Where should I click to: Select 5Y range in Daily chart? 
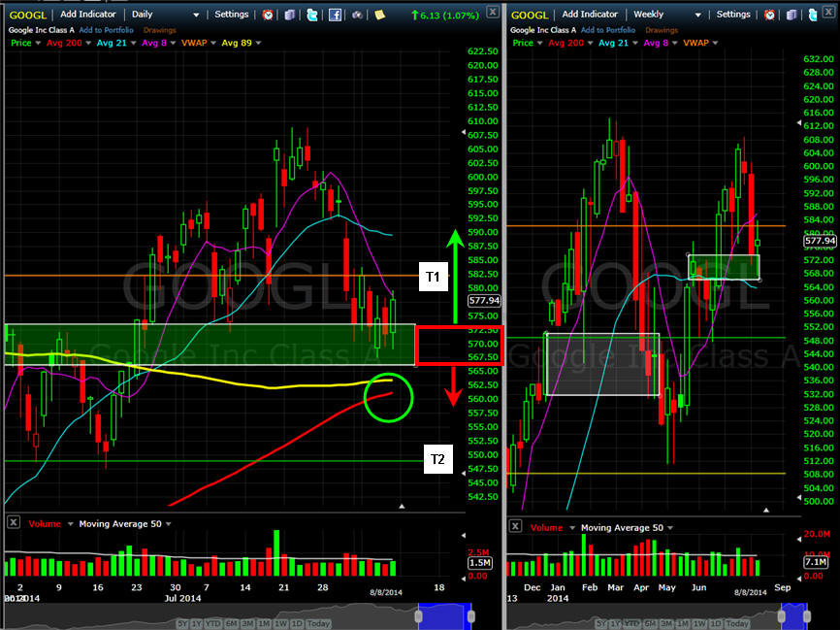point(182,624)
